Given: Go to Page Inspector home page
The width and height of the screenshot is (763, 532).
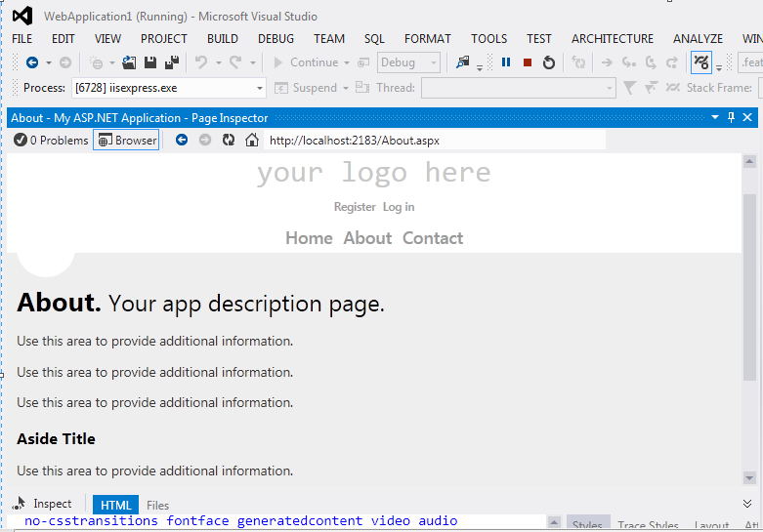Looking at the screenshot, I should pyautogui.click(x=252, y=140).
